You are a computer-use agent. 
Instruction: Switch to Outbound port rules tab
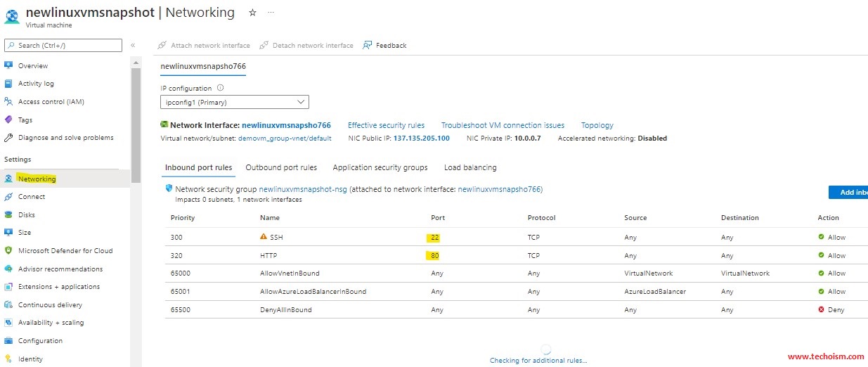(281, 167)
